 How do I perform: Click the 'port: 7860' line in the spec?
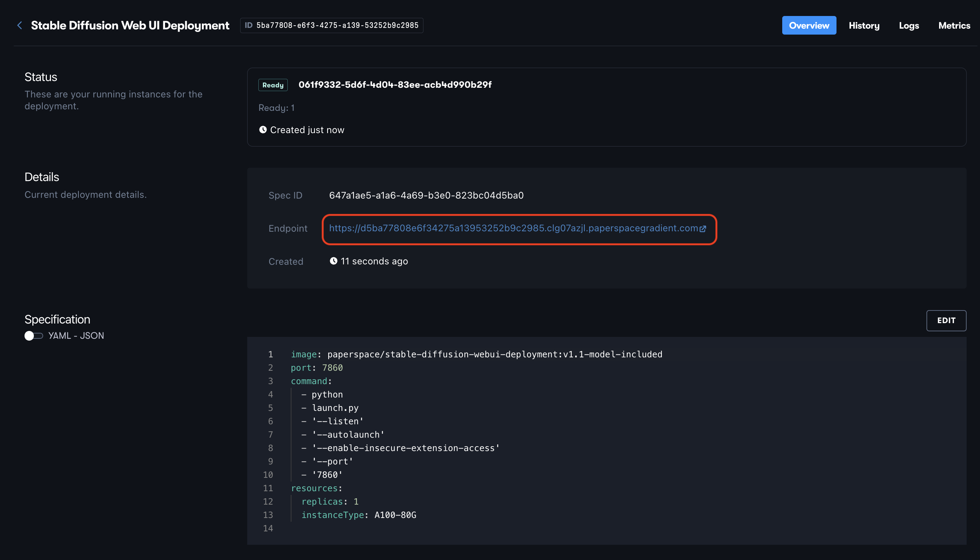point(316,368)
